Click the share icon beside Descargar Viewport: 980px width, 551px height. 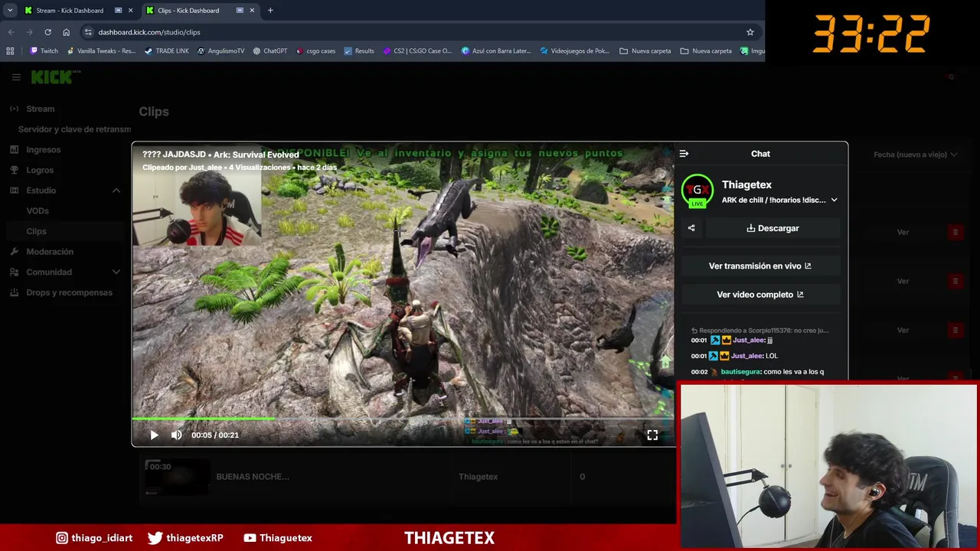pyautogui.click(x=691, y=228)
